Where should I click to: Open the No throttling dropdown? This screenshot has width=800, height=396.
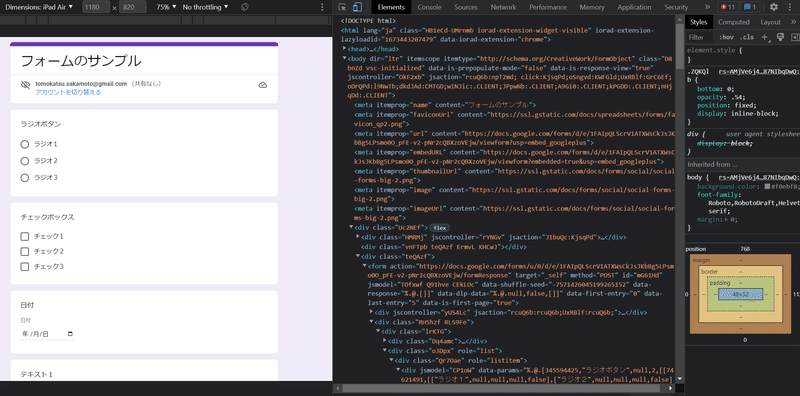[205, 7]
